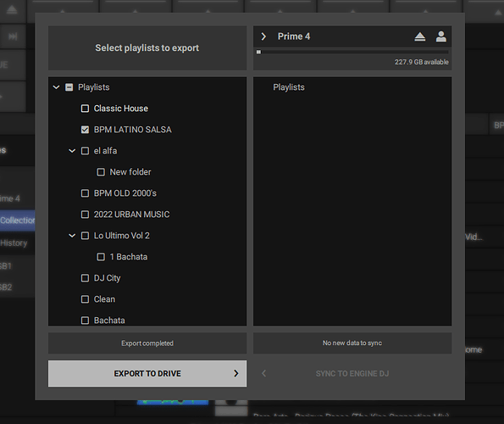
Task: Check 2022 URBAN MUSIC playlist
Action: [85, 215]
